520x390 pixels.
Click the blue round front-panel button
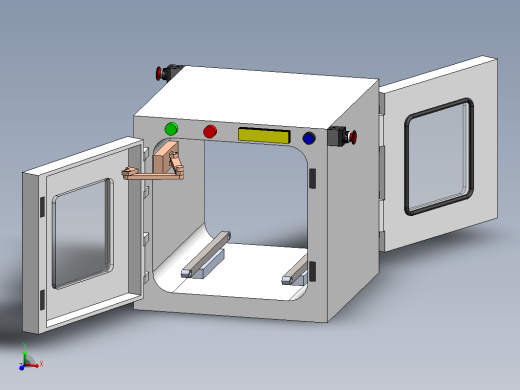[x=309, y=138]
